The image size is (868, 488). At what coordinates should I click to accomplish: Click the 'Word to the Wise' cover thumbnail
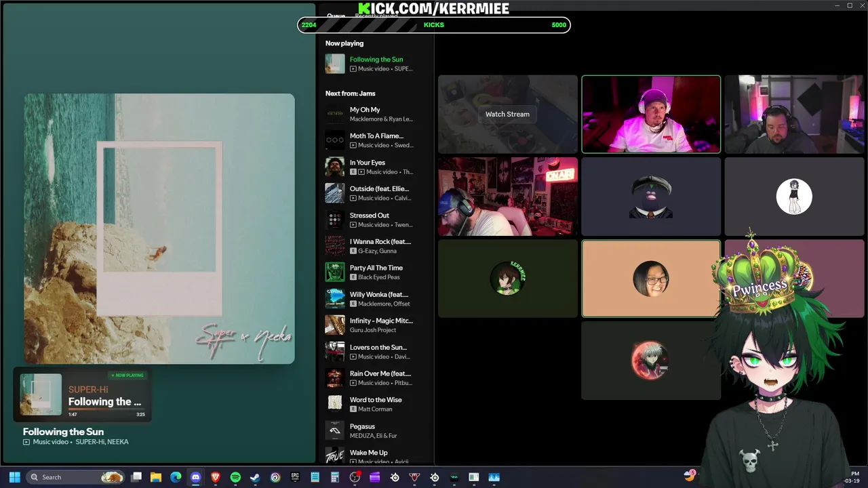pos(335,404)
